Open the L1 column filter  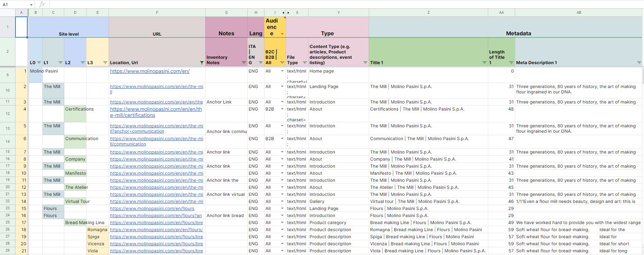61,63
